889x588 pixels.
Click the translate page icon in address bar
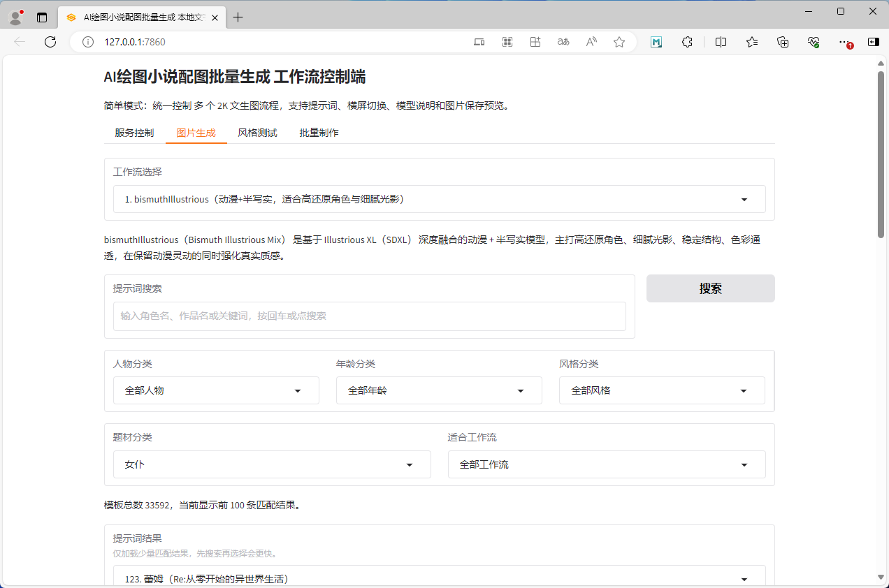[x=563, y=42]
